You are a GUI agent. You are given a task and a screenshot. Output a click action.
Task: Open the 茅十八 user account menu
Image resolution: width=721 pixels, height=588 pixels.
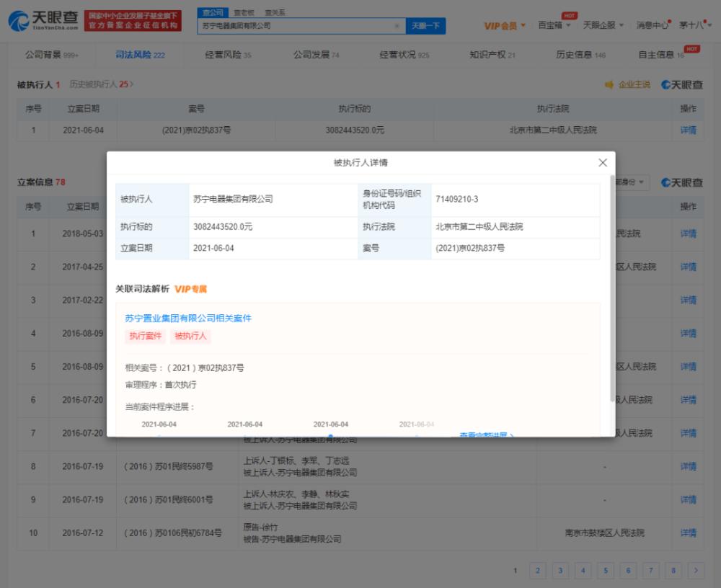(694, 25)
